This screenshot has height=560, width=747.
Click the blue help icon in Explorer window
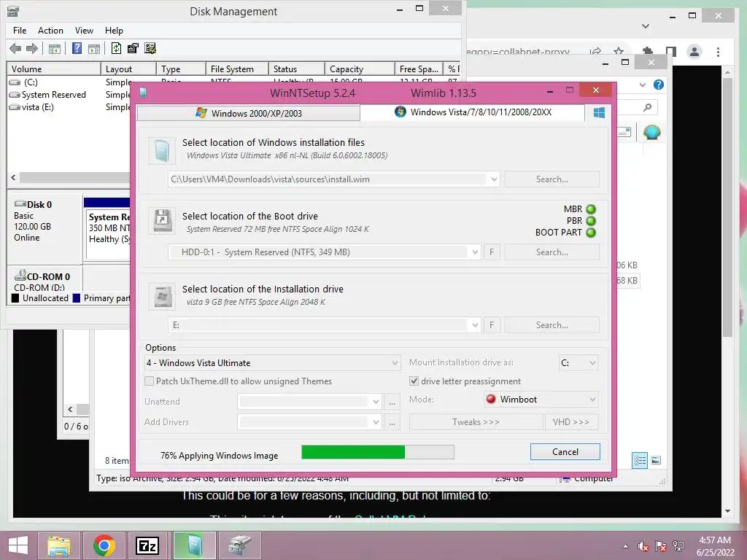pos(659,85)
